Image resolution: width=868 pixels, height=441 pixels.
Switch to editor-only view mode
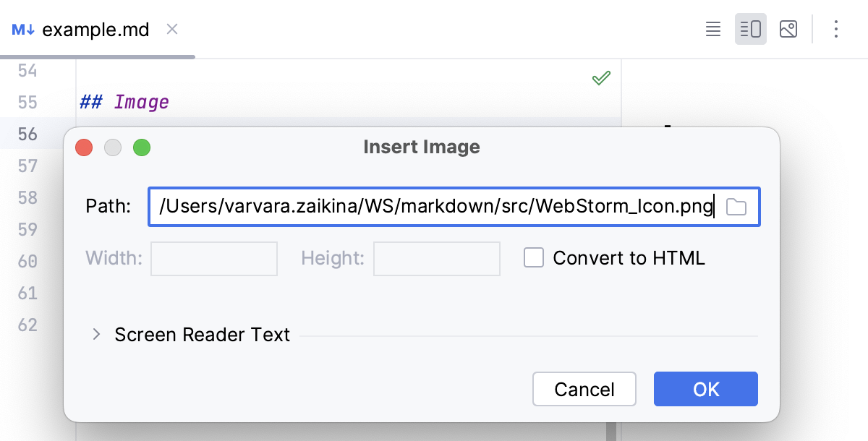coord(712,29)
